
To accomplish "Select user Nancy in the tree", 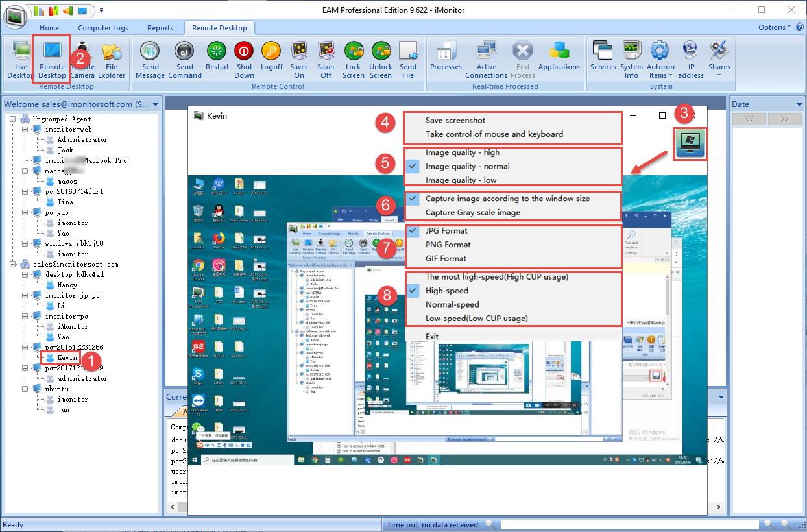I will pyautogui.click(x=67, y=285).
